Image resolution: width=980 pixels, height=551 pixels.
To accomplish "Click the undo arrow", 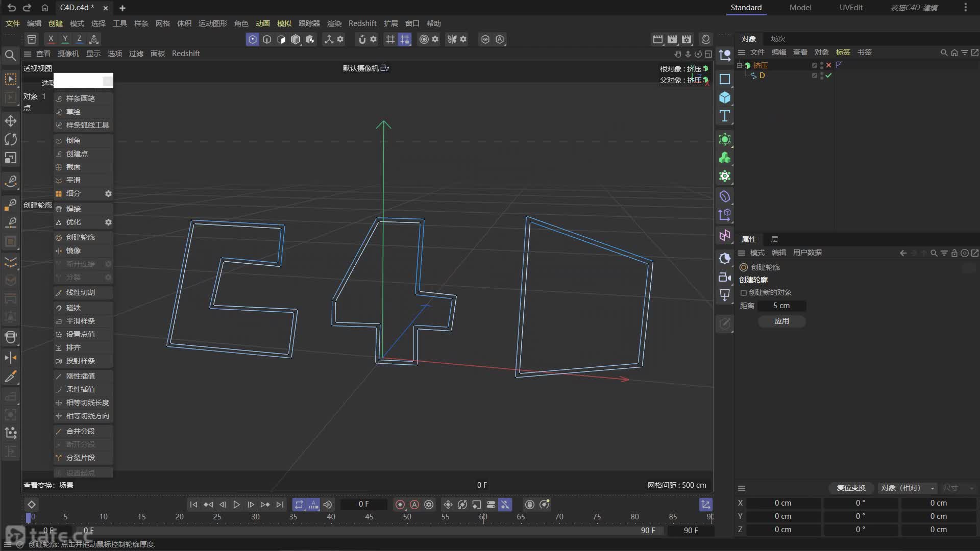I will pos(12,8).
